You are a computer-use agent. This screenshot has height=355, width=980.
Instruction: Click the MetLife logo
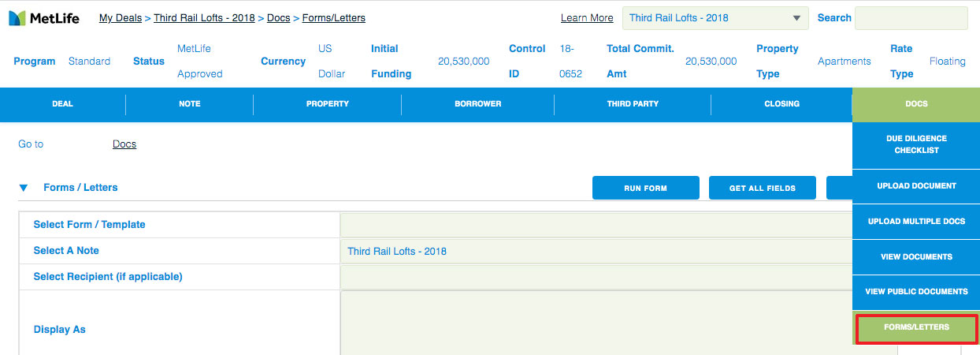click(44, 17)
